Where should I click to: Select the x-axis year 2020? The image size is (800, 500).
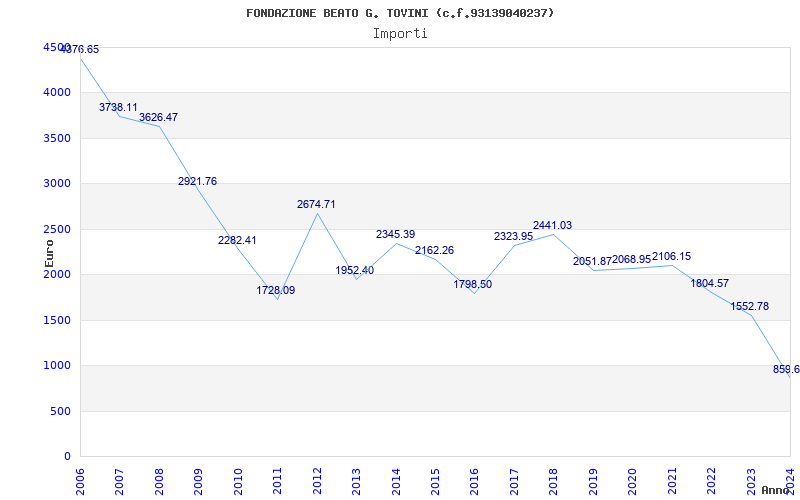pos(632,482)
